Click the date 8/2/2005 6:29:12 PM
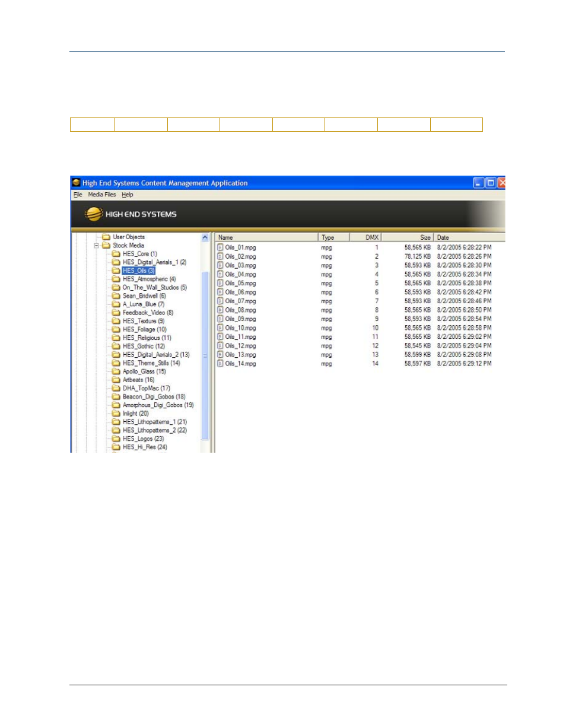 (464, 364)
